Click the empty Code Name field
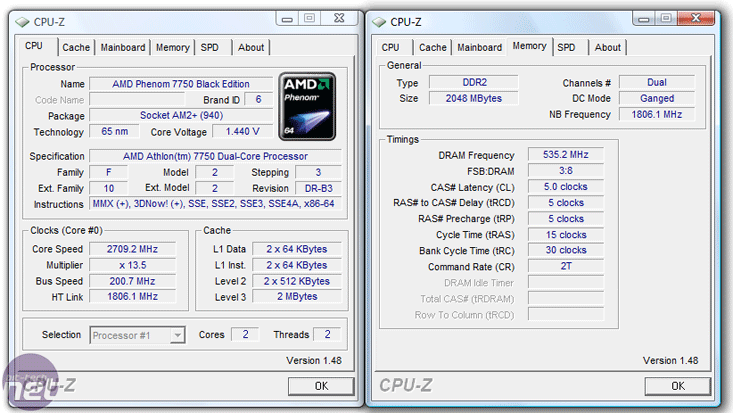This screenshot has height=413, width=733. (137, 99)
